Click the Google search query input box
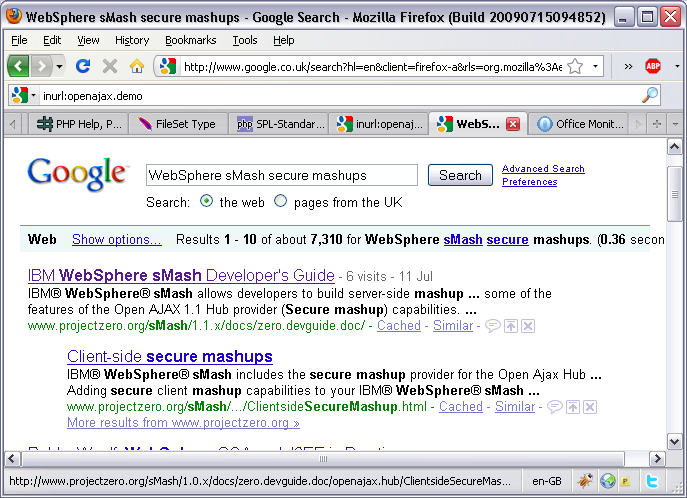The height and width of the screenshot is (498, 687). (281, 175)
